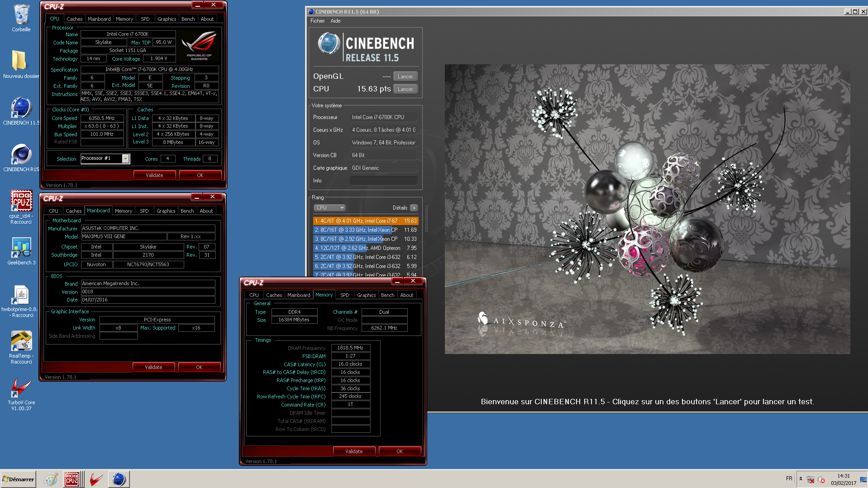Select ranking row 4 AMD Opteron
Screen dimensions: 868x488
(x=366, y=248)
